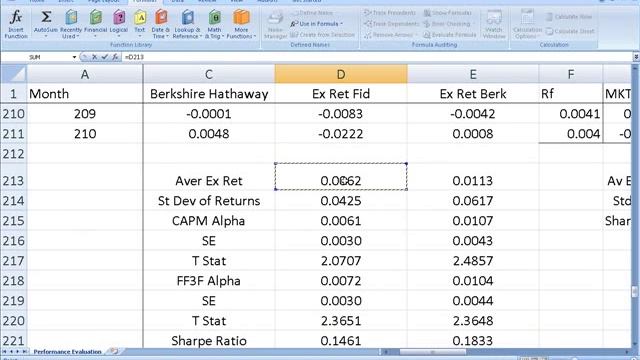
Task: Open the Logical functions book icon
Action: 119,17
